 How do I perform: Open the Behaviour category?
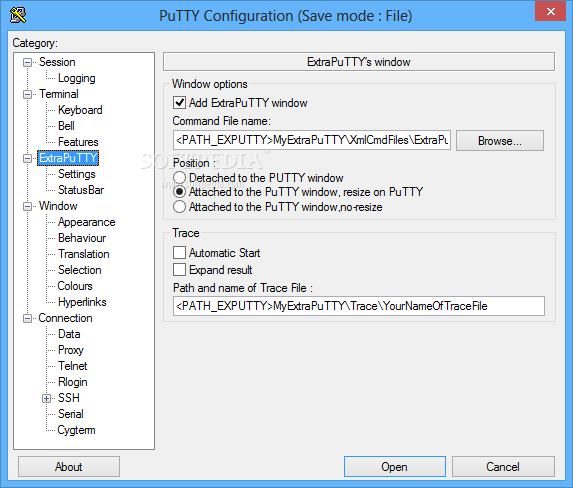pos(82,238)
